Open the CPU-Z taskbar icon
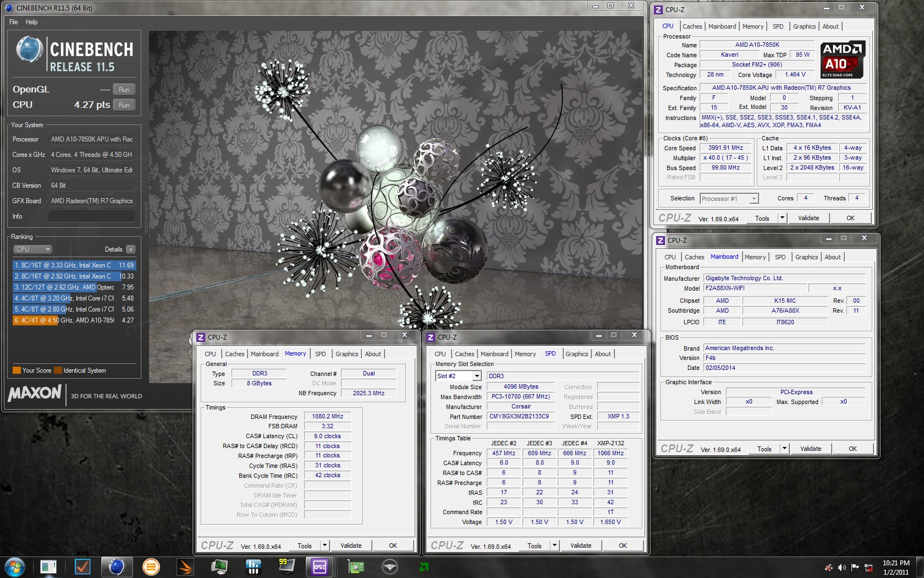This screenshot has width=924, height=578. (x=320, y=566)
